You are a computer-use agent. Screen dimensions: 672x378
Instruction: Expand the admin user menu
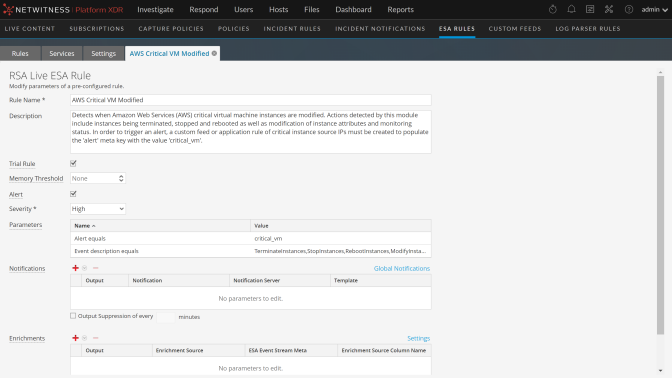point(654,9)
